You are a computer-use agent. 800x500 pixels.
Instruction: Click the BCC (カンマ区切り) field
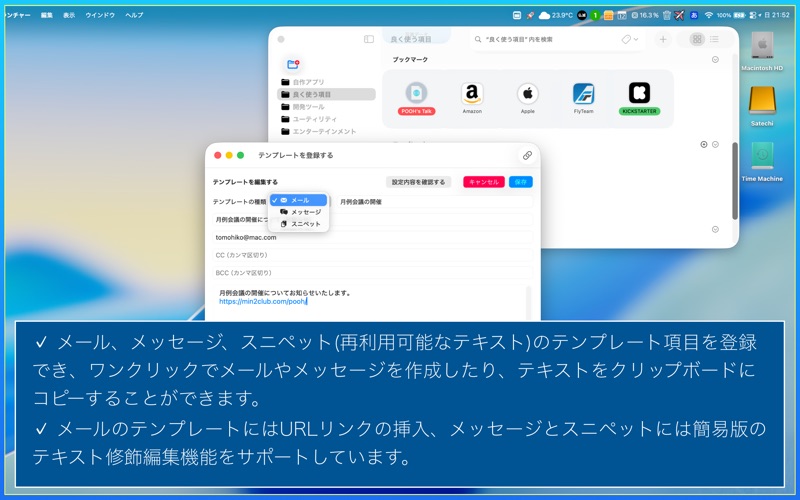[x=372, y=273]
